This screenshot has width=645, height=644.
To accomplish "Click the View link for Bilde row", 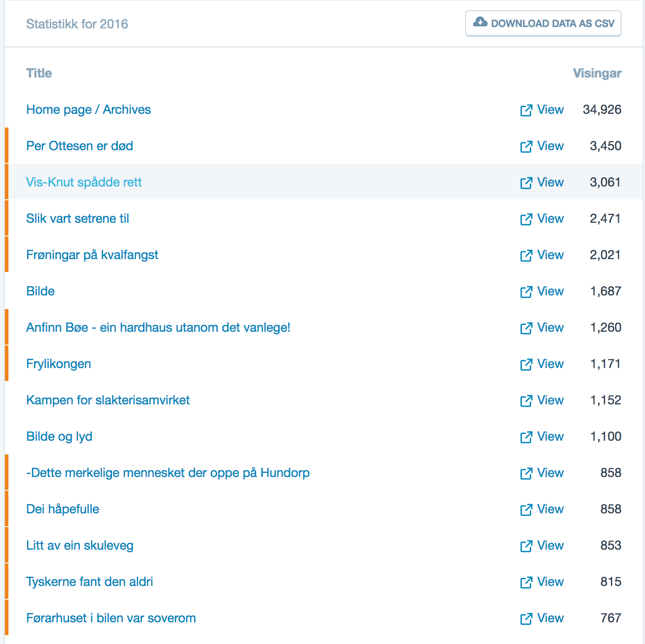I will coord(550,291).
